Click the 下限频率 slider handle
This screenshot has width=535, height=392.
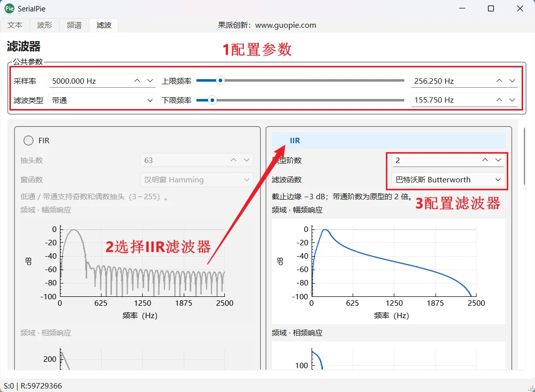pyautogui.click(x=212, y=101)
